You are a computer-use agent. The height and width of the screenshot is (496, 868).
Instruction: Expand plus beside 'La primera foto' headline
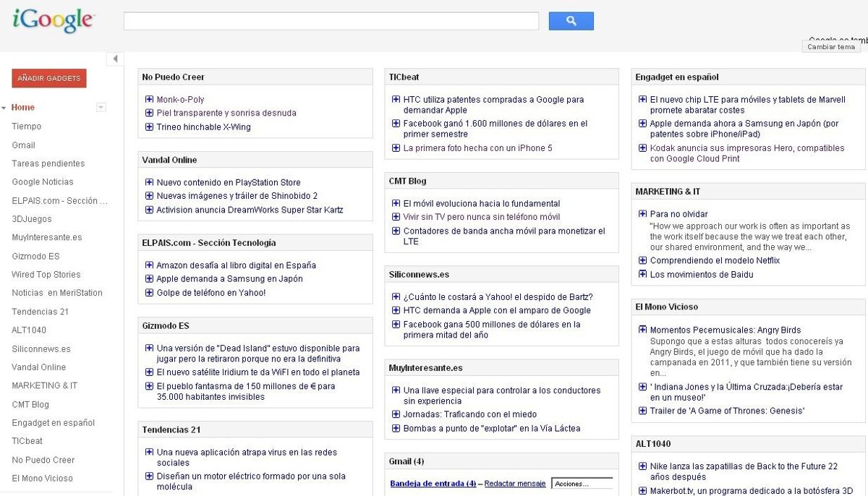(396, 148)
